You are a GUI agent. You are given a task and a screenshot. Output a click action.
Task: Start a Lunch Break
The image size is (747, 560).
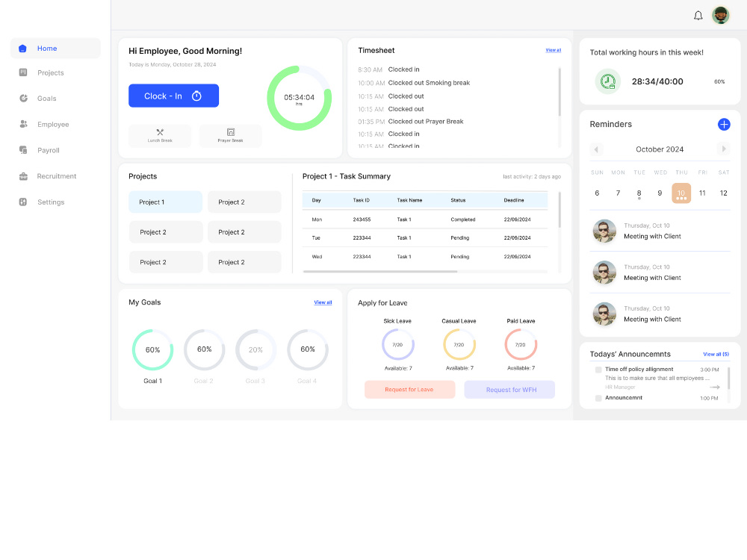160,136
